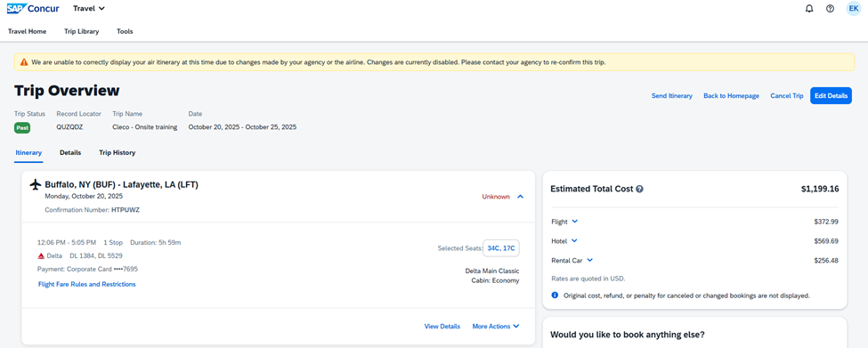Open the help question mark icon
The width and height of the screenshot is (868, 348).
coord(830,9)
